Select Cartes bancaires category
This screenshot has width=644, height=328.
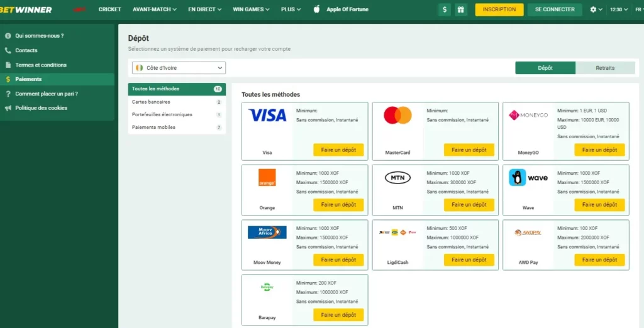tap(177, 102)
